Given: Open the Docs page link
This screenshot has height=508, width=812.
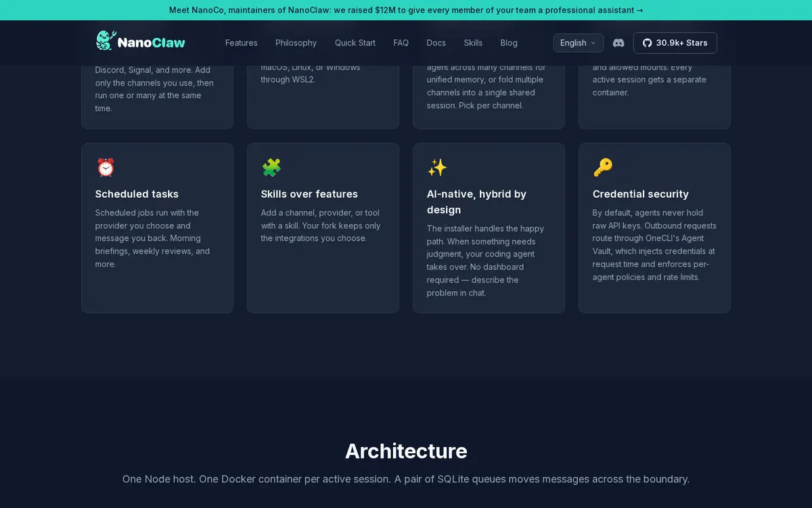Looking at the screenshot, I should tap(436, 43).
